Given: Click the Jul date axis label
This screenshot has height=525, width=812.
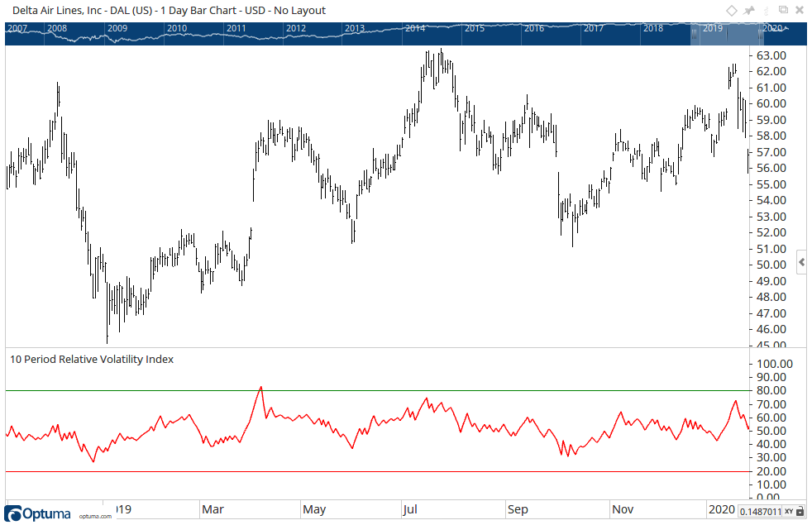Looking at the screenshot, I should pyautogui.click(x=410, y=509).
